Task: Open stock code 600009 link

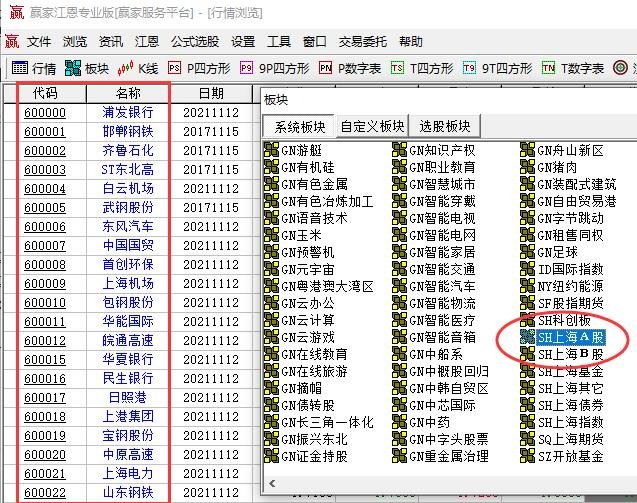Action: pos(45,284)
